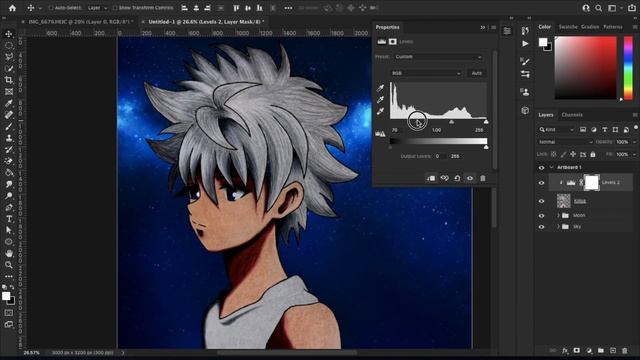Click the clip to layer icon in Properties
This screenshot has width=640, height=360.
[431, 178]
